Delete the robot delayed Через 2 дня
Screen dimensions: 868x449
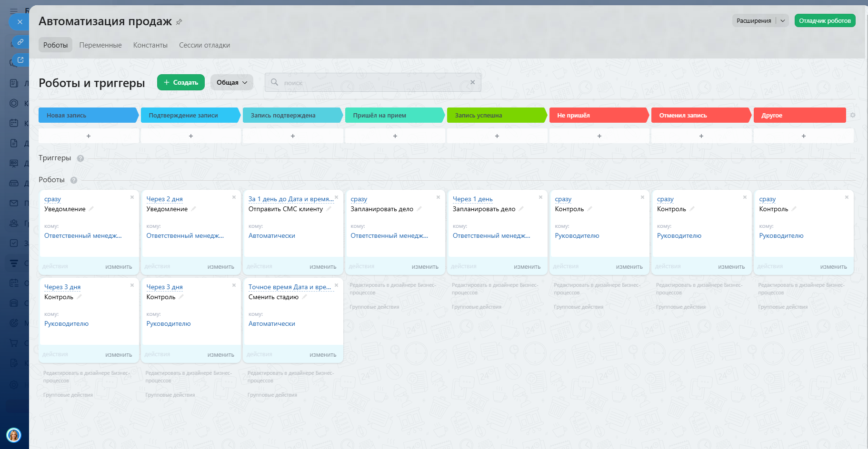click(x=234, y=197)
